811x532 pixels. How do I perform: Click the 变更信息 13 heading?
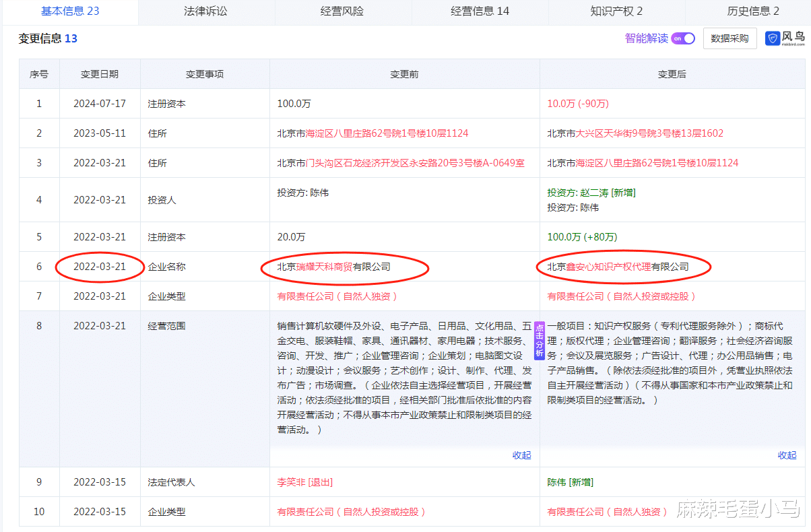(x=48, y=39)
